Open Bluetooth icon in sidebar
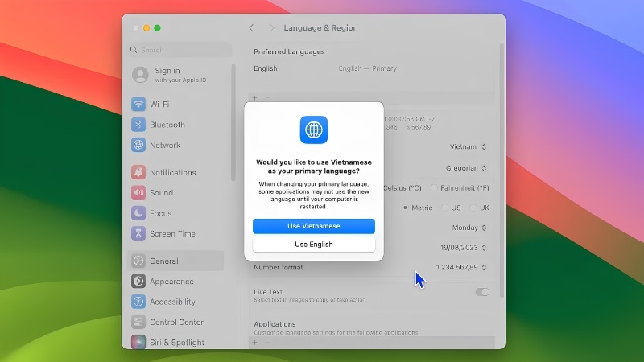644x362 pixels. (138, 125)
